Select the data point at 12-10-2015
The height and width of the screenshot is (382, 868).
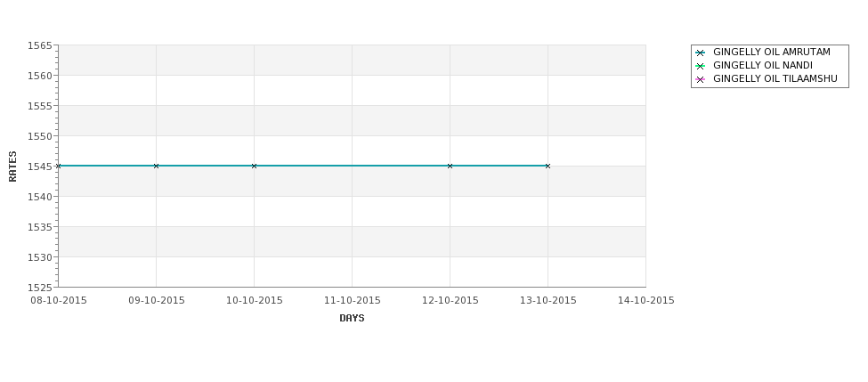click(x=450, y=167)
